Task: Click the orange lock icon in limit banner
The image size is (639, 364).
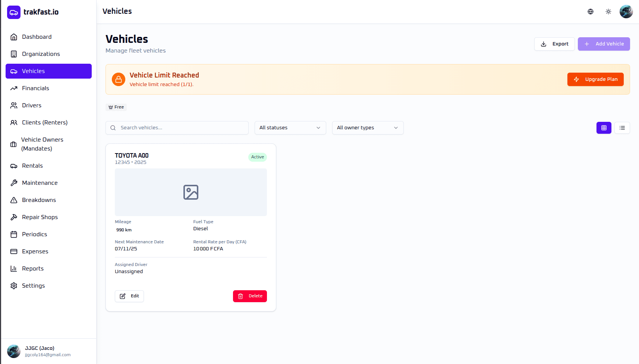Action: coord(119,79)
